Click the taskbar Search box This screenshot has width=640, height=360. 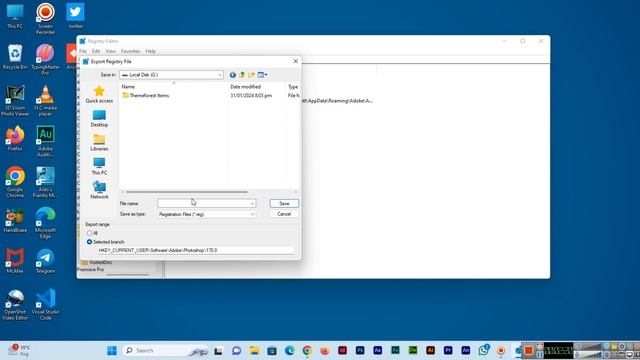(165, 350)
